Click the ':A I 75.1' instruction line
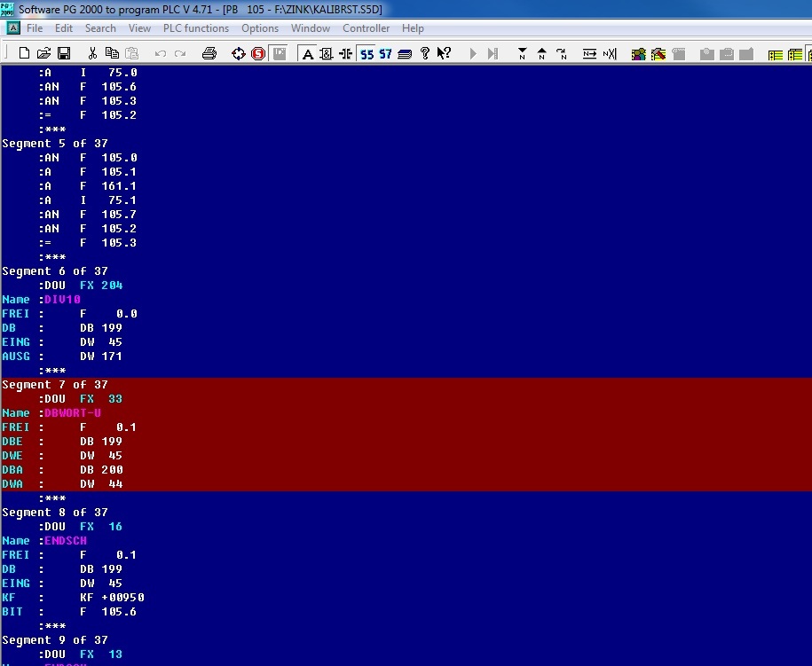 (x=88, y=200)
